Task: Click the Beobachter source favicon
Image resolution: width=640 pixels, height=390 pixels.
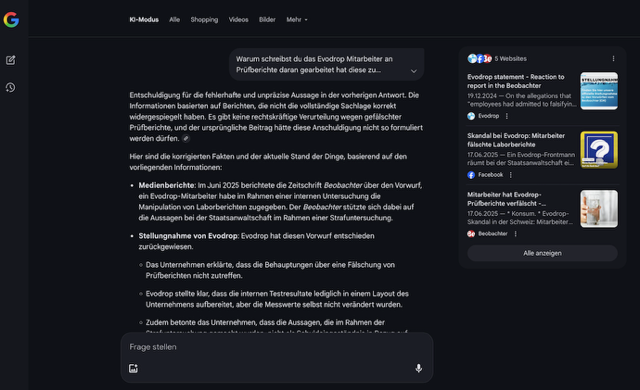Action: 471,234
